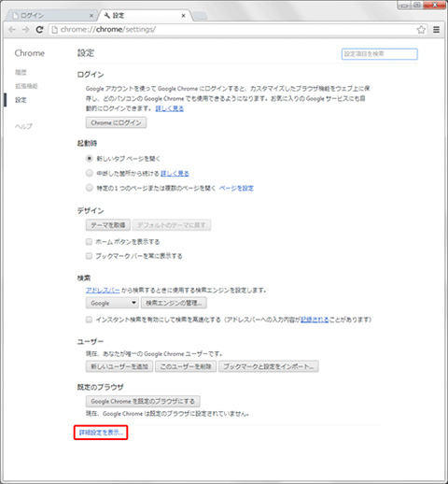Image resolution: width=448 pixels, height=484 pixels.
Task: Click the ページを設定 link
Action: (236, 188)
